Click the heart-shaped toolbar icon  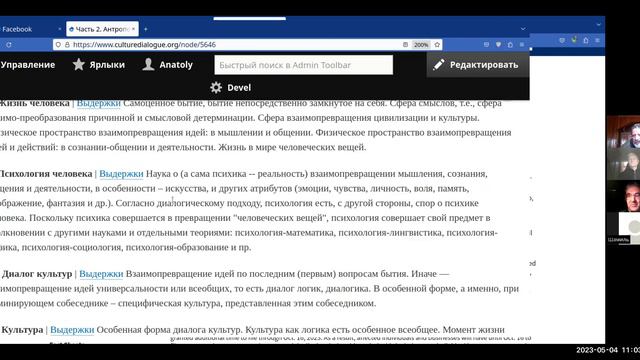[x=498, y=44]
